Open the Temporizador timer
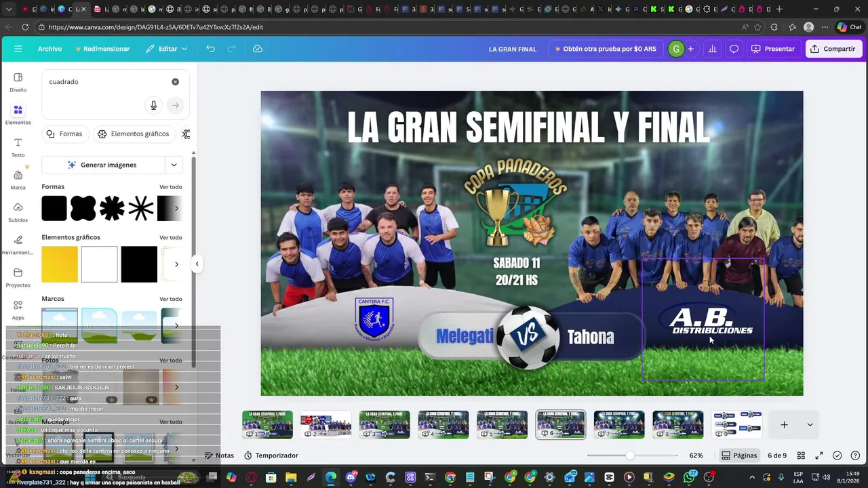868x488 pixels. pyautogui.click(x=271, y=455)
